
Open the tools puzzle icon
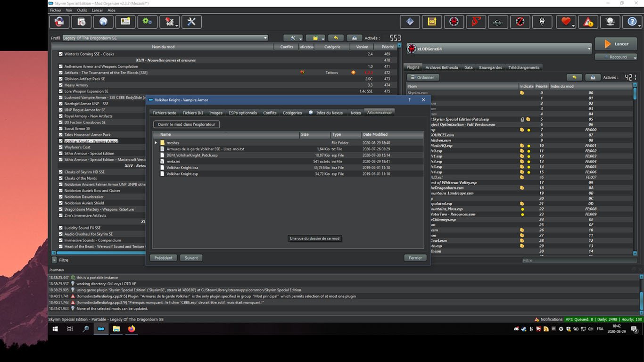tap(169, 22)
